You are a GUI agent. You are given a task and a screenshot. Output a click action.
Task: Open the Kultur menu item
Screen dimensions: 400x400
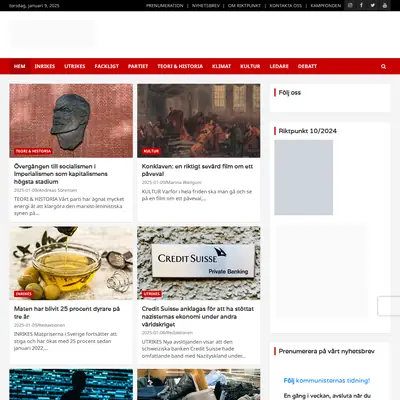[250, 66]
